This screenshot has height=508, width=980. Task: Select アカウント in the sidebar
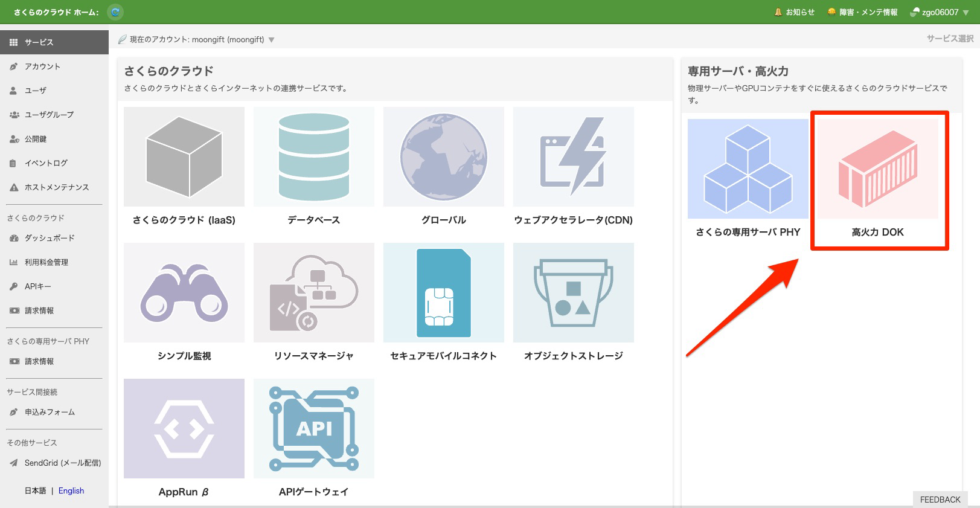54,66
